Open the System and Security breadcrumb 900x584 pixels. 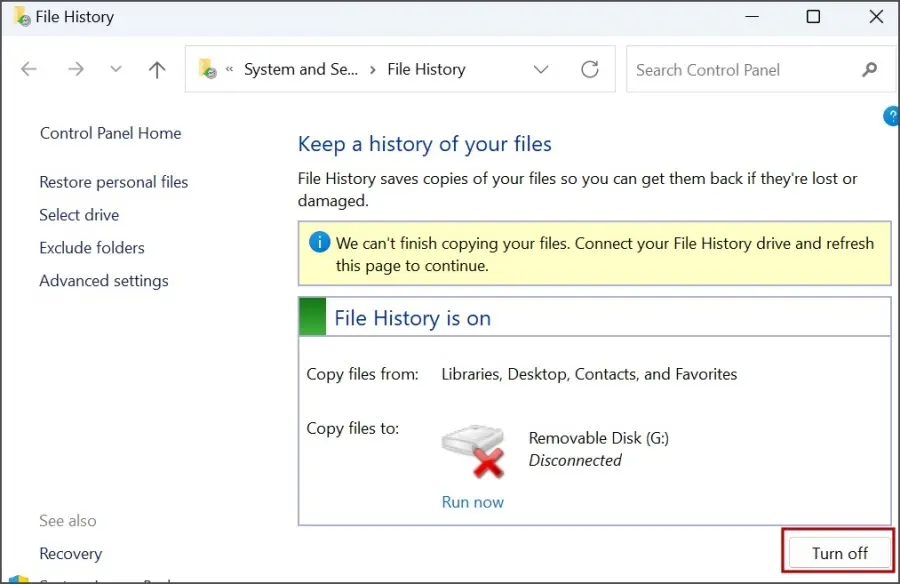[x=299, y=70]
